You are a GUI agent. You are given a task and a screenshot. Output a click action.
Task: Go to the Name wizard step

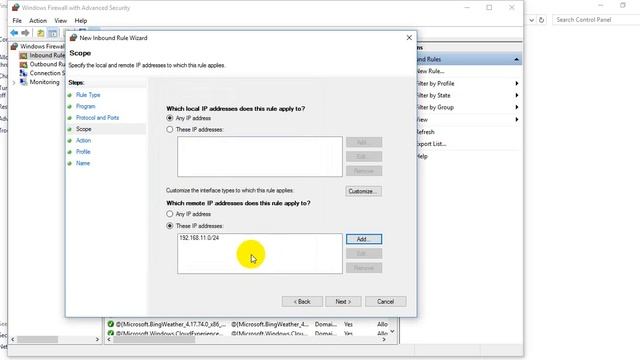pyautogui.click(x=83, y=163)
